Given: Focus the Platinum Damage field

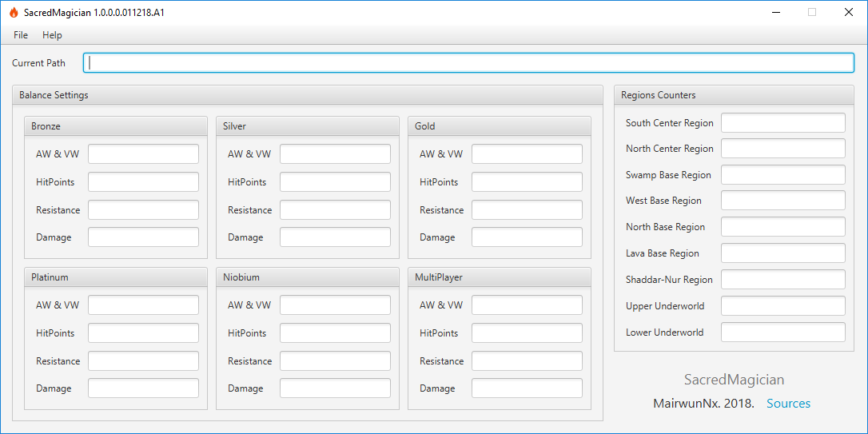Looking at the screenshot, I should (x=143, y=388).
